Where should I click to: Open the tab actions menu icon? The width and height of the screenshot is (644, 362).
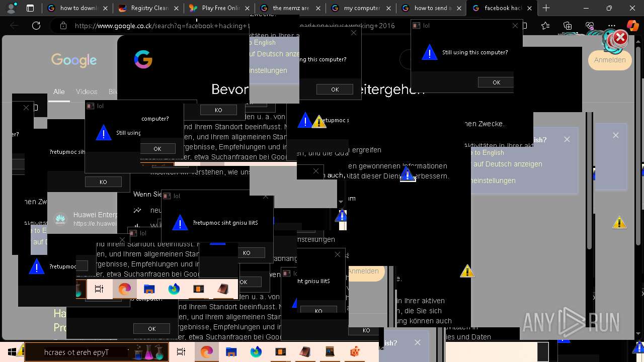(x=30, y=8)
